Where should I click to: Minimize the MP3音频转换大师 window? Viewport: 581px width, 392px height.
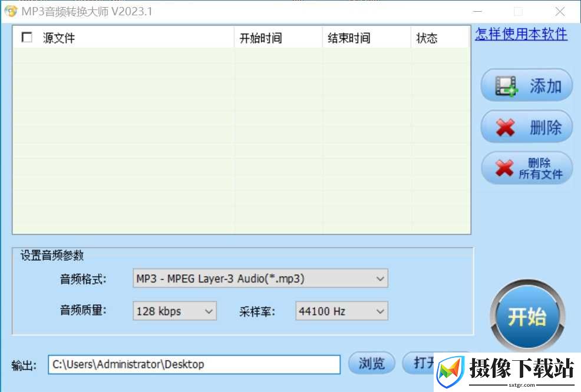pos(478,11)
